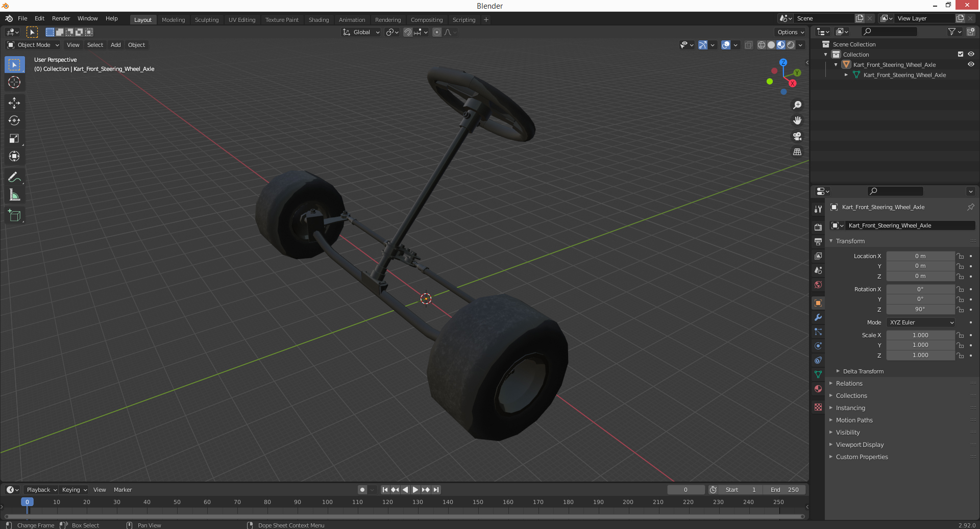This screenshot has height=529, width=980.
Task: Open the World properties tab
Action: click(x=818, y=285)
